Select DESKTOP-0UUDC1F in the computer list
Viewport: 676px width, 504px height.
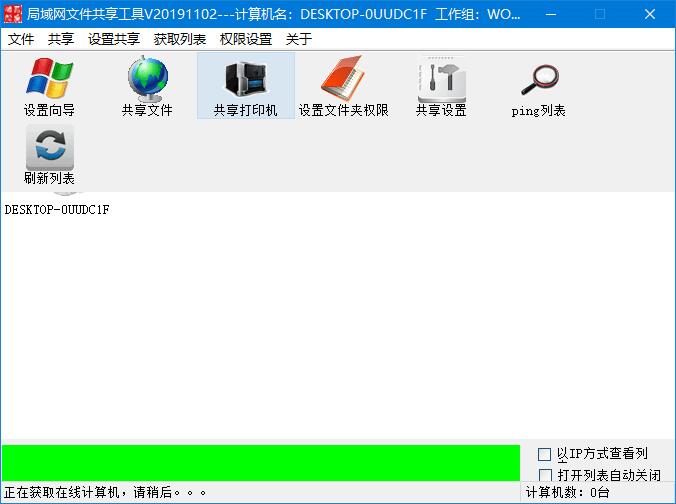57,210
